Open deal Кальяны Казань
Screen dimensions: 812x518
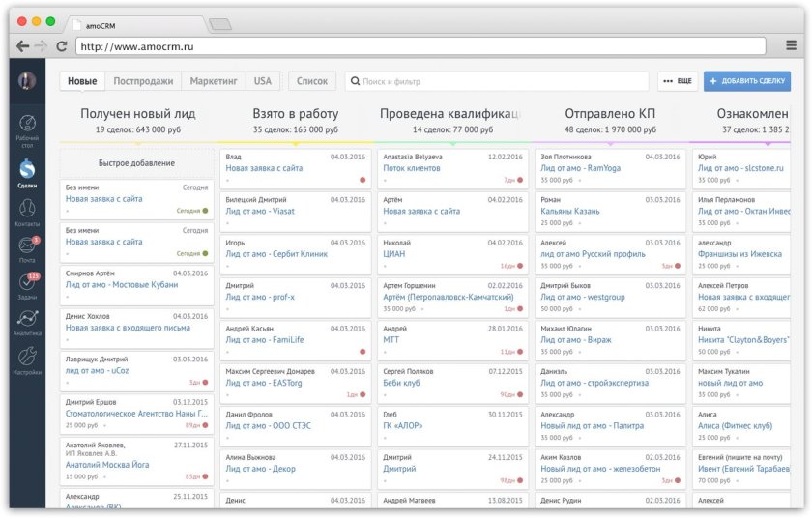[x=570, y=211]
